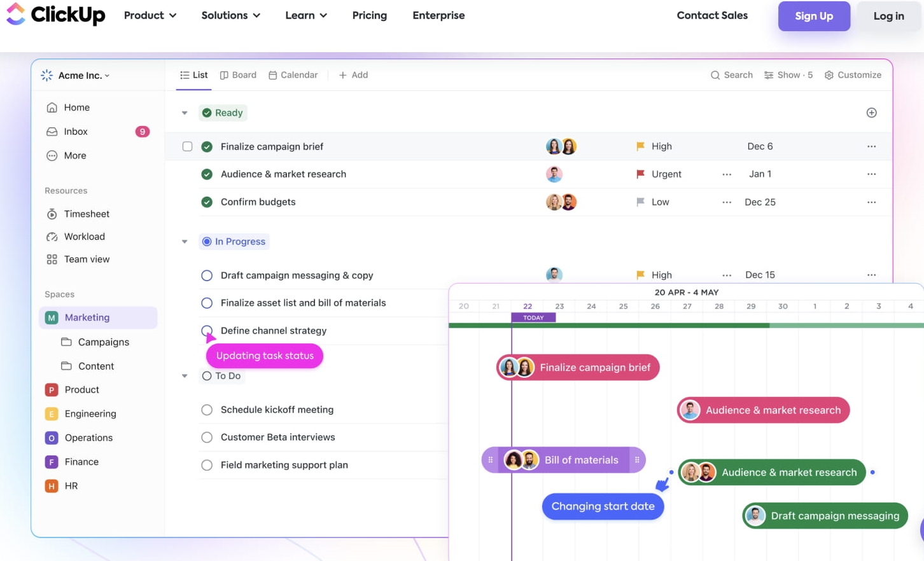The height and width of the screenshot is (561, 924).
Task: Click the Dec 6 due date
Action: 760,146
